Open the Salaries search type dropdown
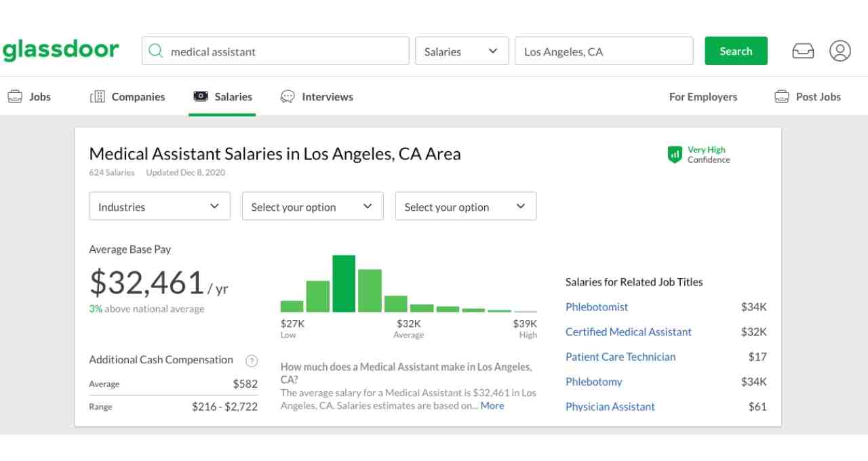868x461 pixels. click(x=462, y=51)
